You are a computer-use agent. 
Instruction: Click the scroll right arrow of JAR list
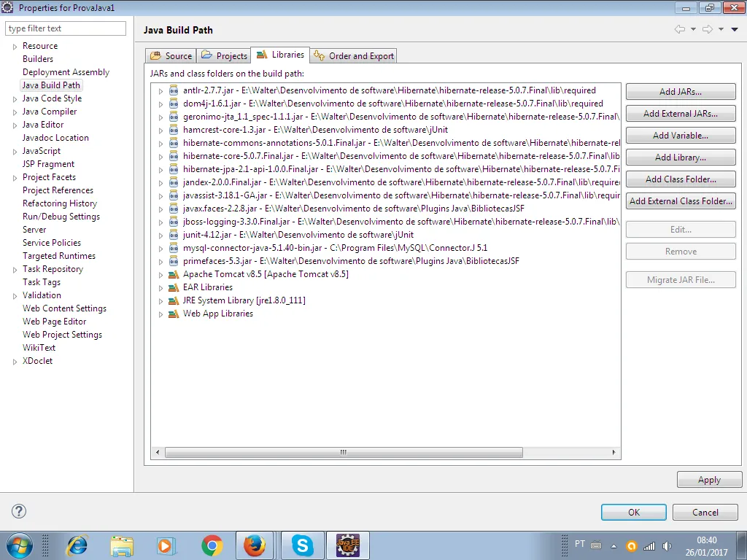point(614,452)
